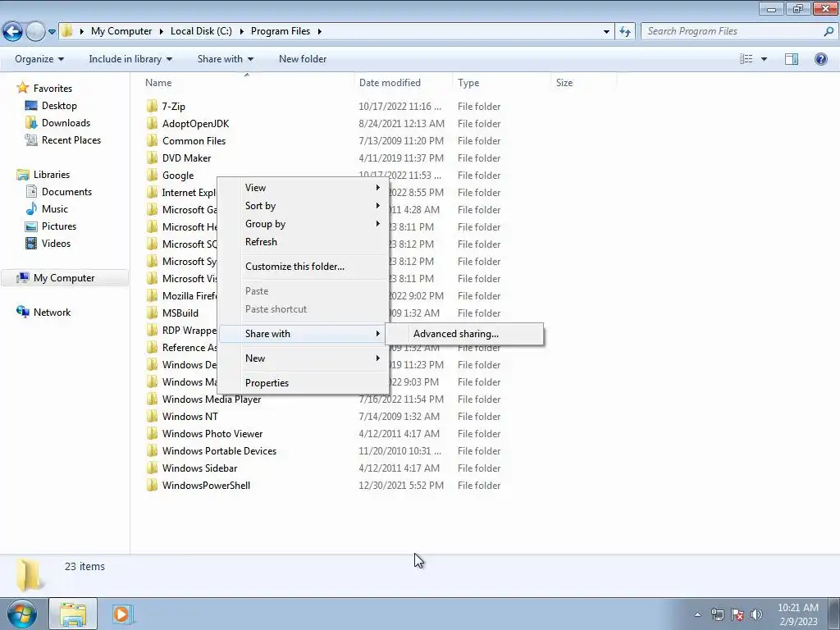Open the address bar history dropdown arrow
The height and width of the screenshot is (630, 840).
click(x=606, y=32)
